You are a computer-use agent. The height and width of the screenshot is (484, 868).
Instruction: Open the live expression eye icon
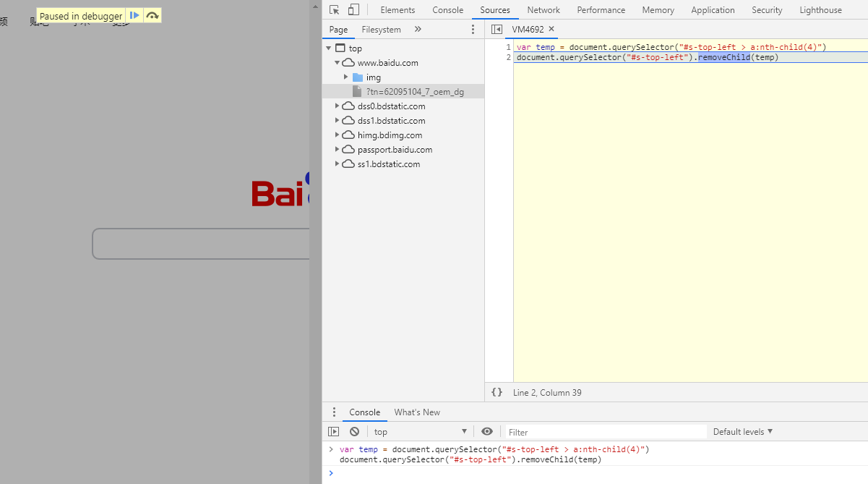[487, 432]
